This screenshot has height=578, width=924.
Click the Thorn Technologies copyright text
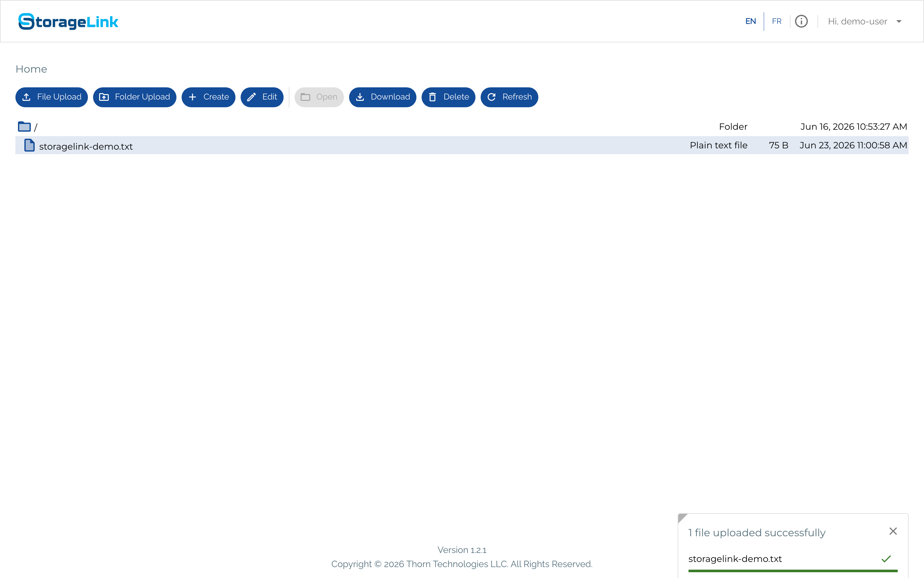462,564
